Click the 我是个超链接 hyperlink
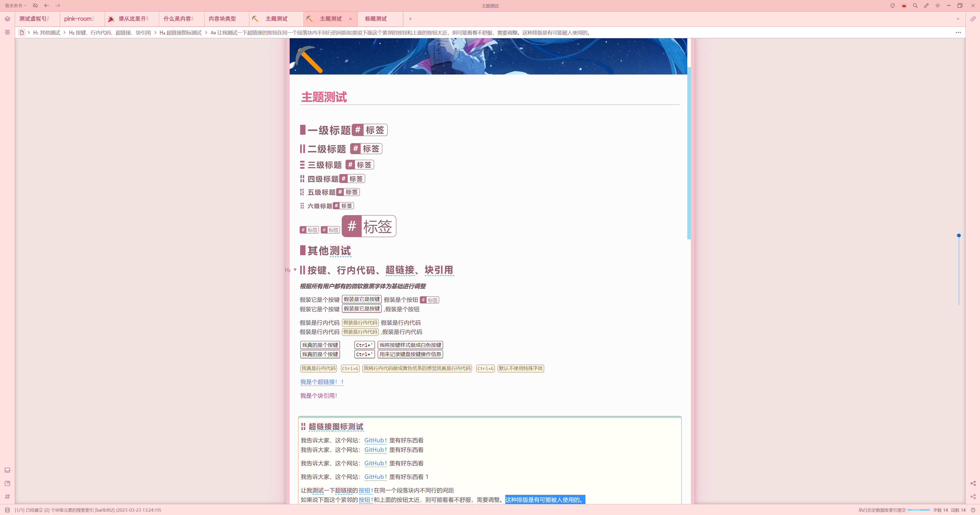 pos(320,382)
